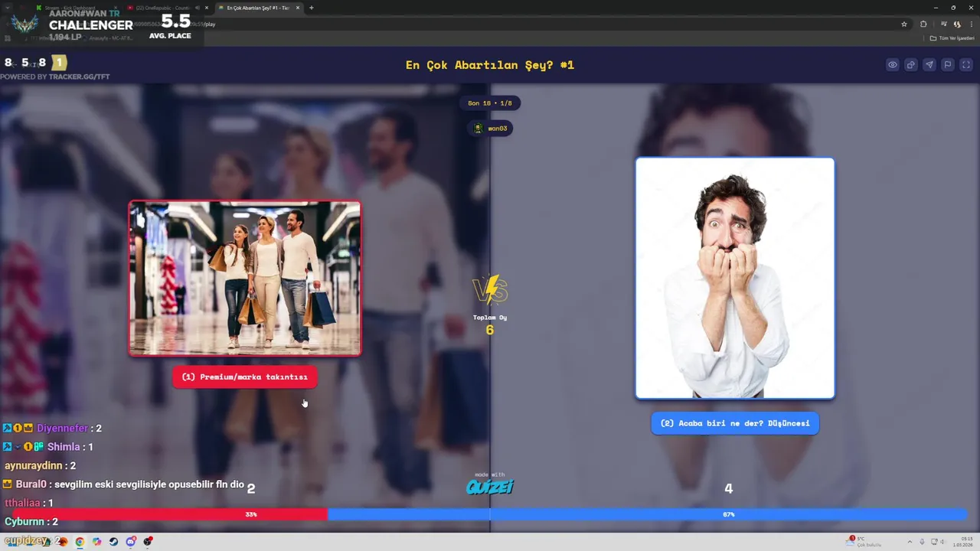Click the En Çok Abartılan Şey? #1 title
Screen dimensions: 980x551
pos(490,65)
